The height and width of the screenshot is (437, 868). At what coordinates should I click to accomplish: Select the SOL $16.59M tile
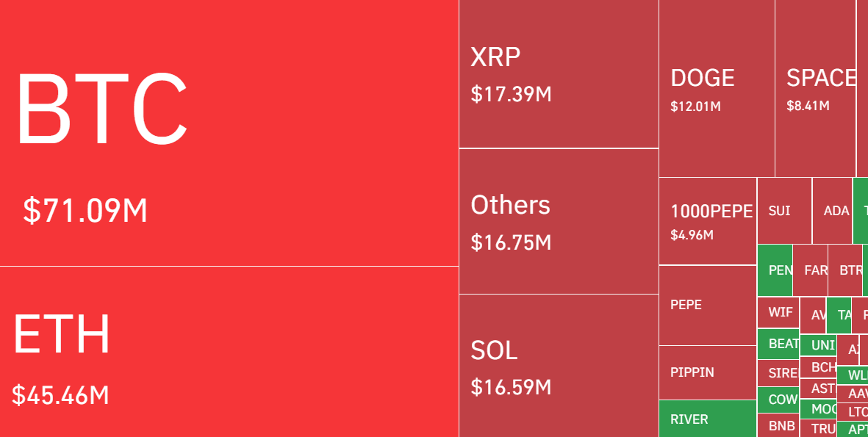pyautogui.click(x=559, y=366)
